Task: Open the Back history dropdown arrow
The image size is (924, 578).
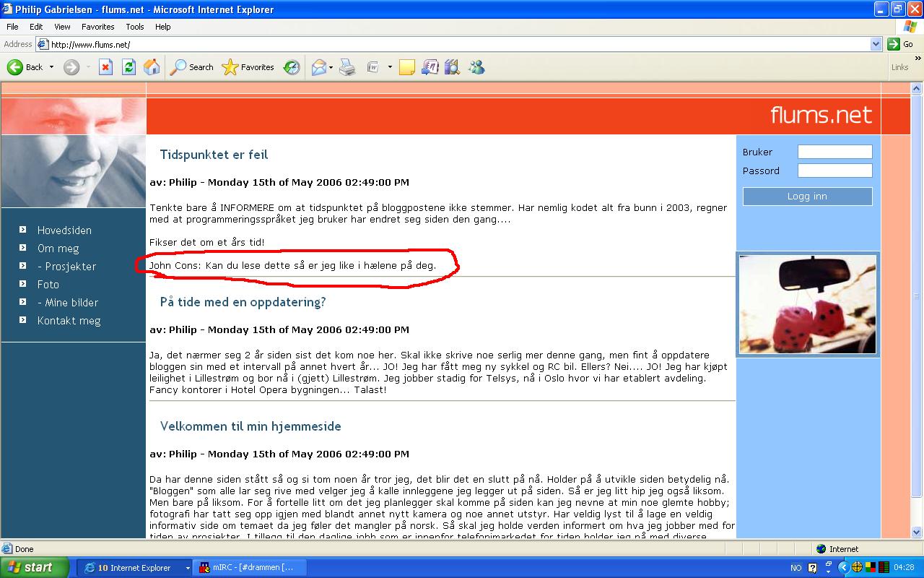Action: [51, 67]
